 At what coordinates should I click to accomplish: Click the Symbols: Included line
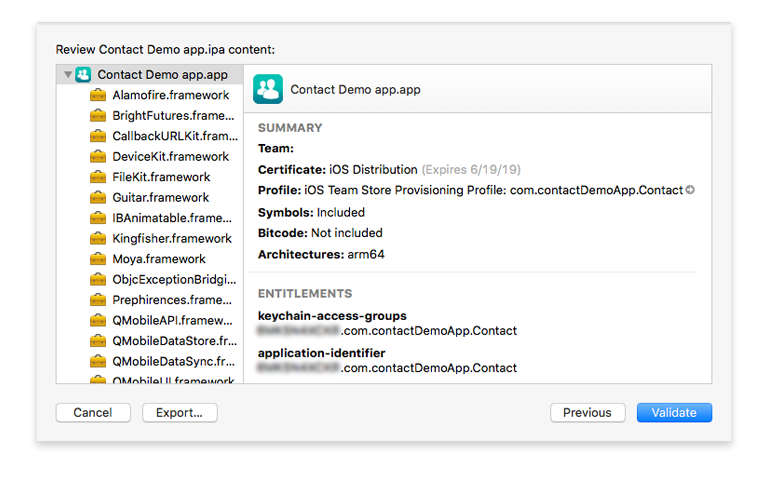point(311,213)
